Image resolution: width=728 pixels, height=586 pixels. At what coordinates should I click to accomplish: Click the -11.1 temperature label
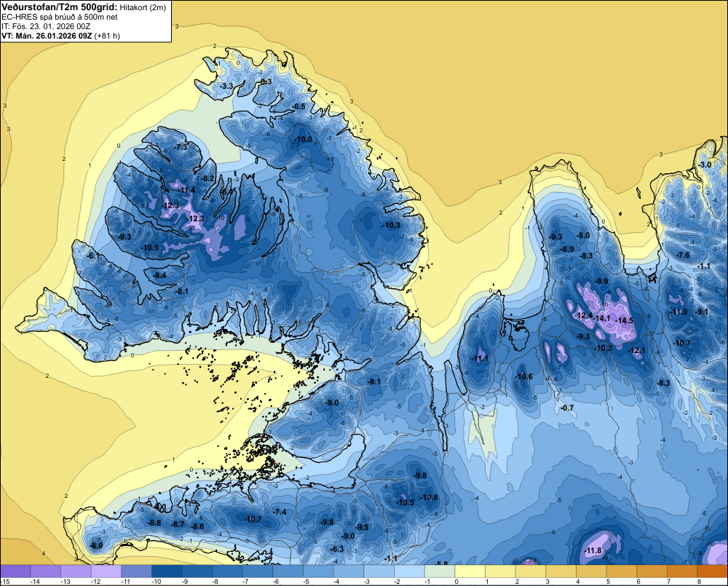pos(480,359)
